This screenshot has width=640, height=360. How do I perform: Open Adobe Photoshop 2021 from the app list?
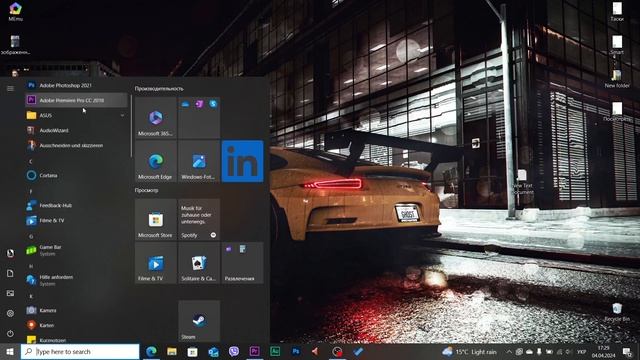click(76, 85)
